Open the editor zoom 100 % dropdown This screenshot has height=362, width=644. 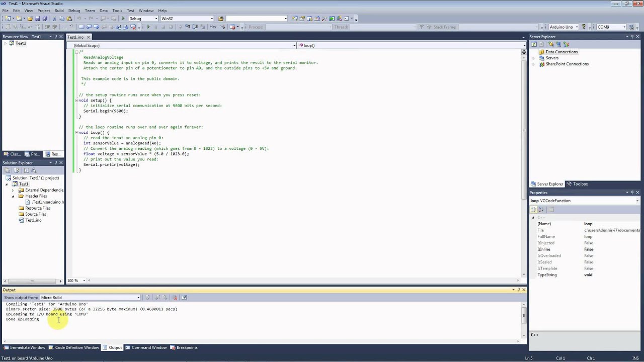click(x=84, y=281)
